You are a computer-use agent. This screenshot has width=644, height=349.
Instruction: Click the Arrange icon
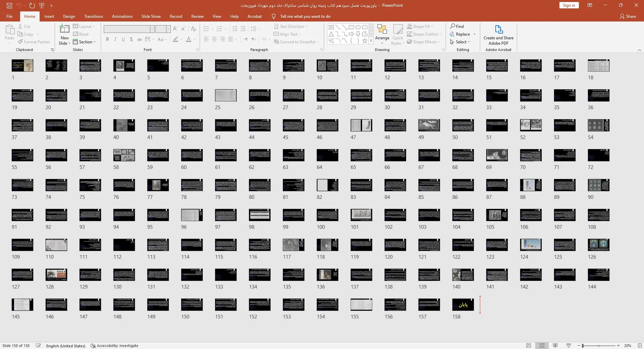382,34
